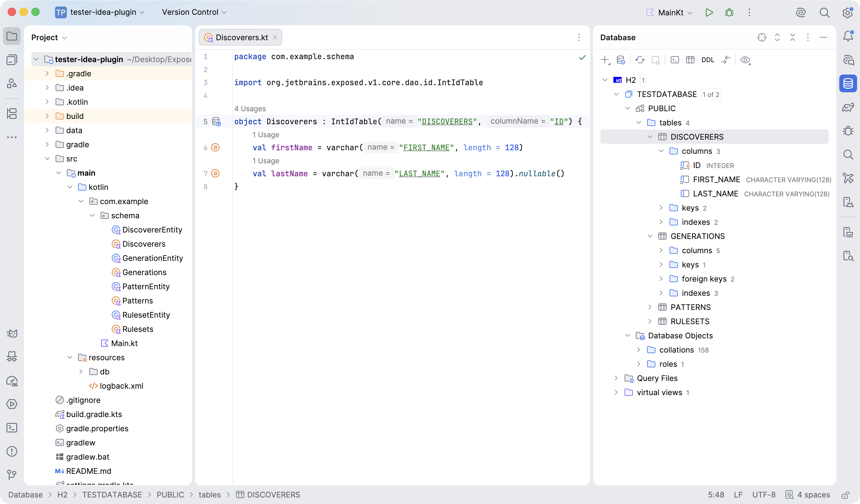This screenshot has height=504, width=860.
Task: Refresh the database with the sync icon
Action: pyautogui.click(x=640, y=60)
